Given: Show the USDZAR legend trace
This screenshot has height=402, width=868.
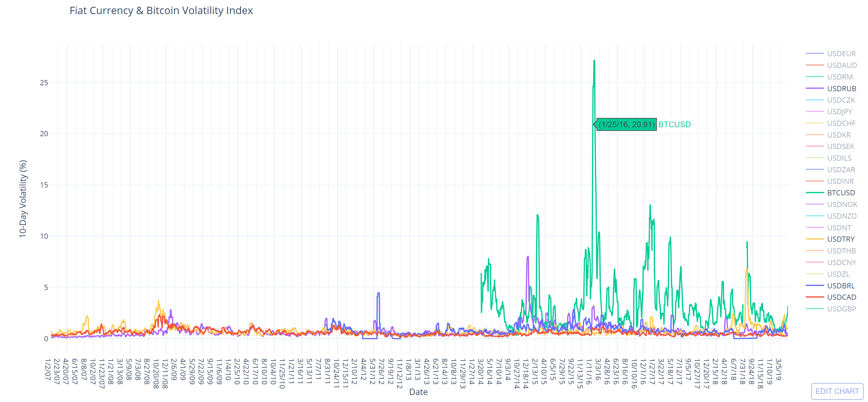Looking at the screenshot, I should 841,170.
